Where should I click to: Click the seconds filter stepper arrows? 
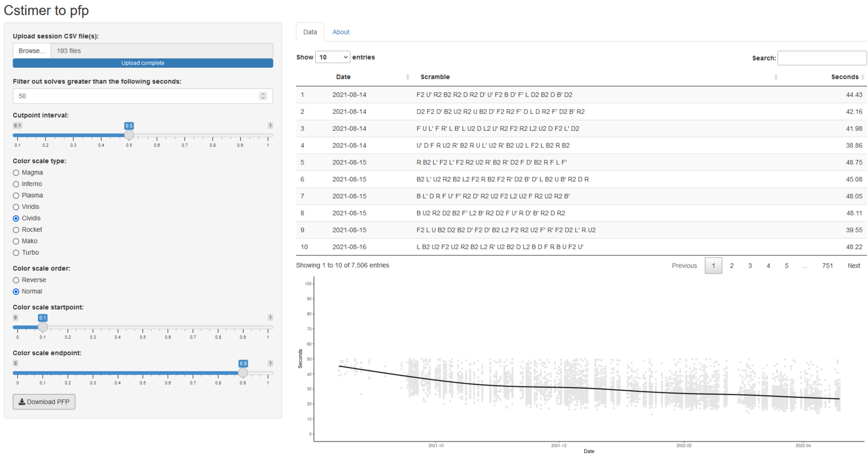tap(263, 96)
